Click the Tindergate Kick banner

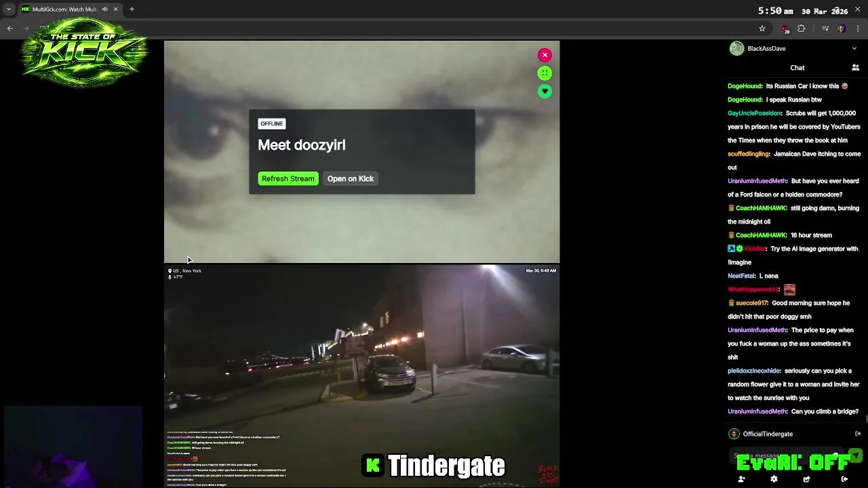pos(434,466)
